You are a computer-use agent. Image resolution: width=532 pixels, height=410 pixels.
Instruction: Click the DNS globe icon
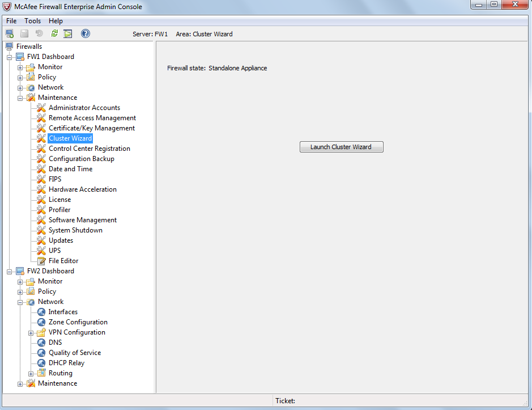point(41,343)
